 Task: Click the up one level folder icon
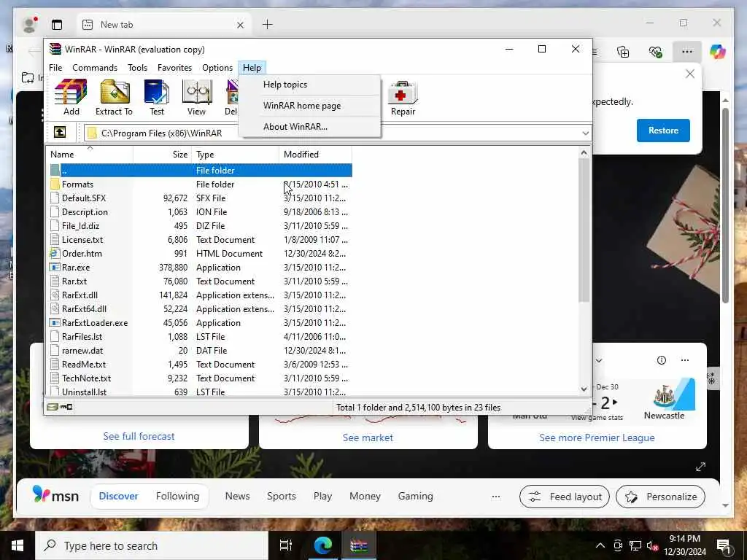coord(60,132)
